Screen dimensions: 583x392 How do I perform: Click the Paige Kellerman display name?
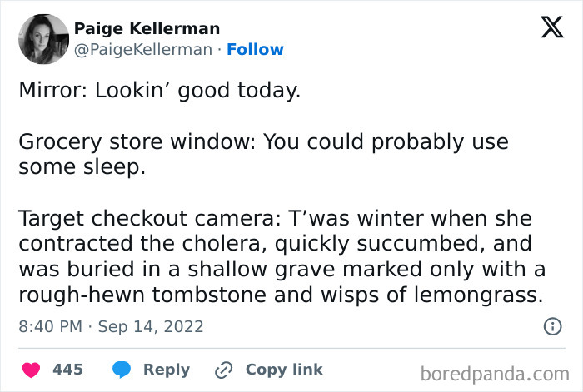[x=147, y=28]
